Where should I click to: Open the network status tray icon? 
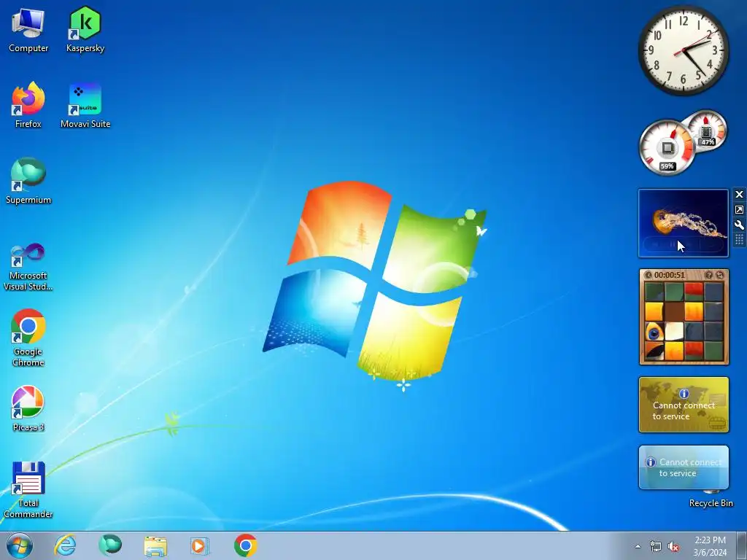click(x=656, y=547)
